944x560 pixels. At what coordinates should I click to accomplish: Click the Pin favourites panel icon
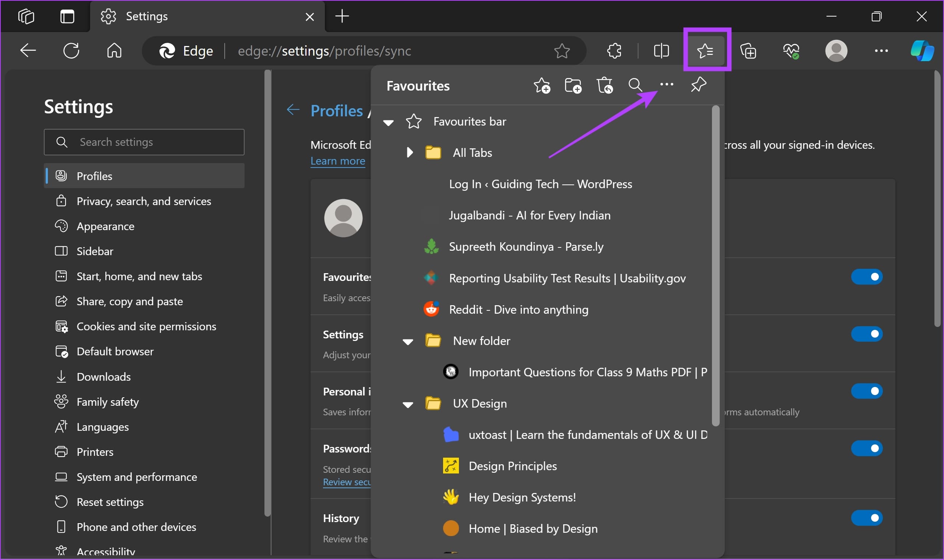click(x=698, y=85)
